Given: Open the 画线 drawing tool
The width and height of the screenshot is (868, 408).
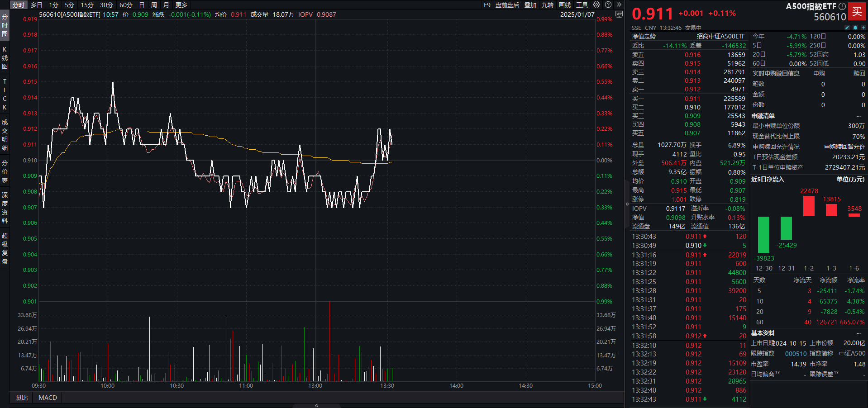Looking at the screenshot, I should click(x=565, y=5).
